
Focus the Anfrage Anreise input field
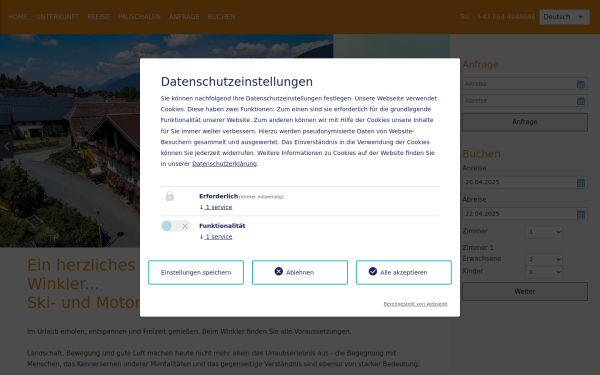tap(525, 84)
